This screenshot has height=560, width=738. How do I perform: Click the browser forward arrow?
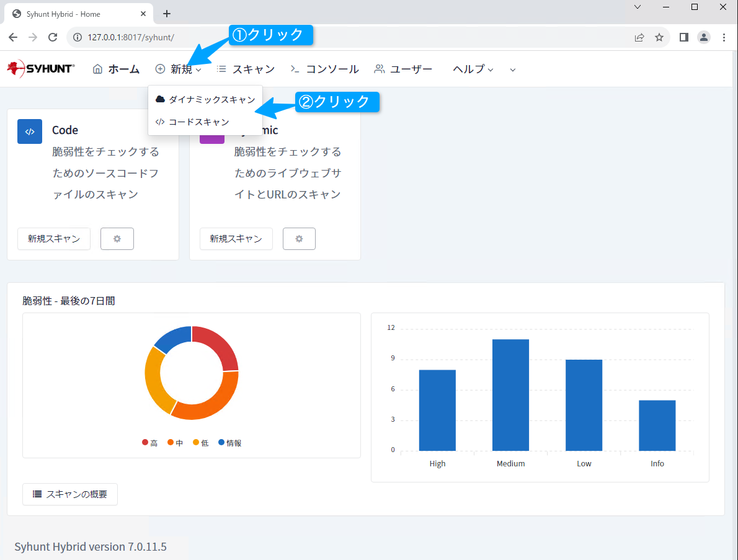[x=32, y=37]
